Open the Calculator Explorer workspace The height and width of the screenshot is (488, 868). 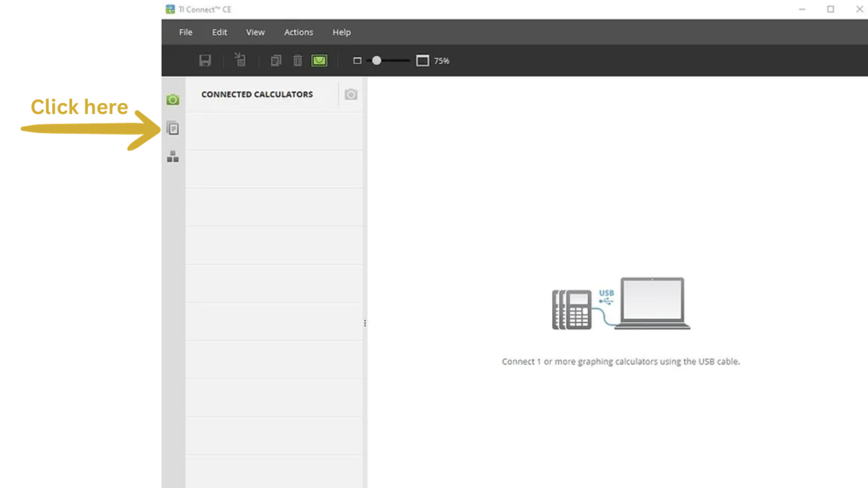click(x=173, y=128)
